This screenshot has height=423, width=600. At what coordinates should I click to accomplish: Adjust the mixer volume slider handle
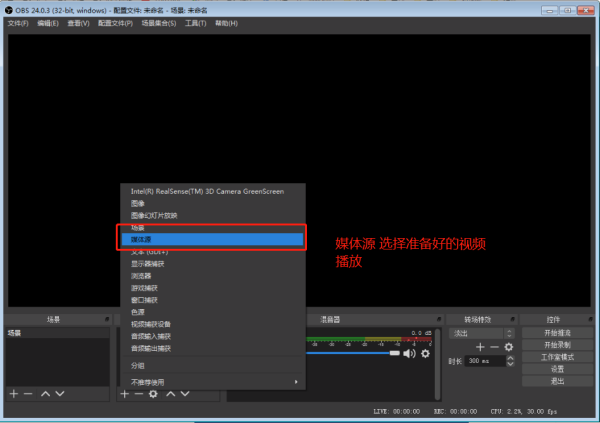point(395,353)
